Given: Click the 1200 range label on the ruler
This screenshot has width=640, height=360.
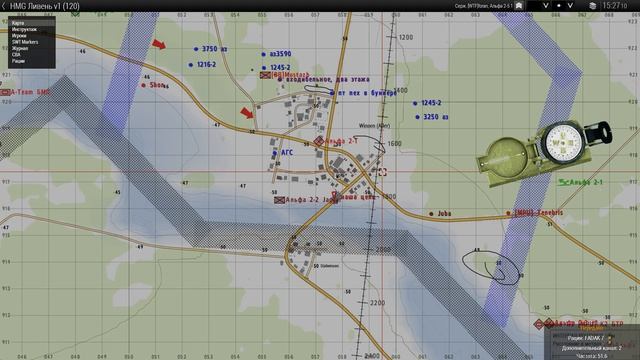Looking at the screenshot, I should (406, 37).
